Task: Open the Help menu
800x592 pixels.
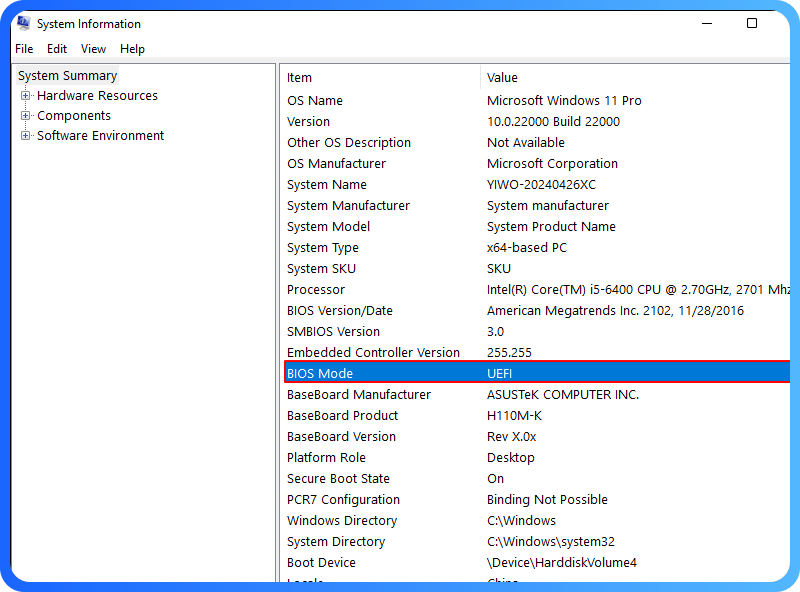Action: pyautogui.click(x=133, y=49)
